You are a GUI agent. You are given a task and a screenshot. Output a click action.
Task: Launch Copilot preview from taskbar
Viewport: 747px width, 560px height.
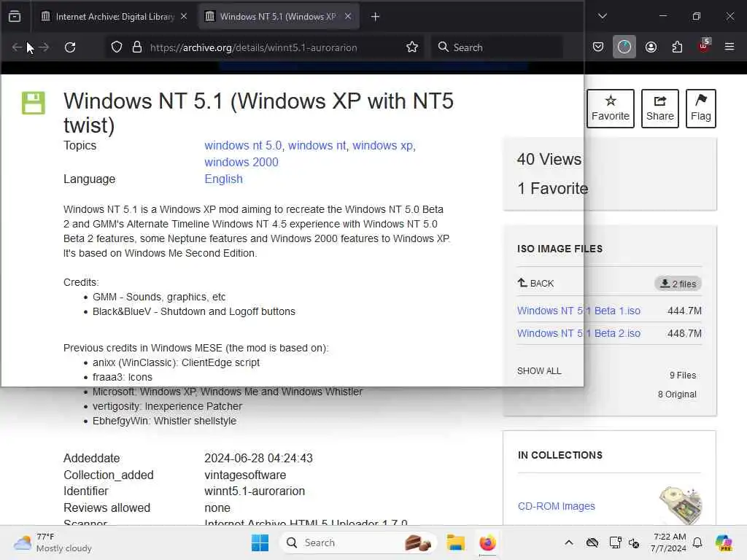[x=724, y=542]
